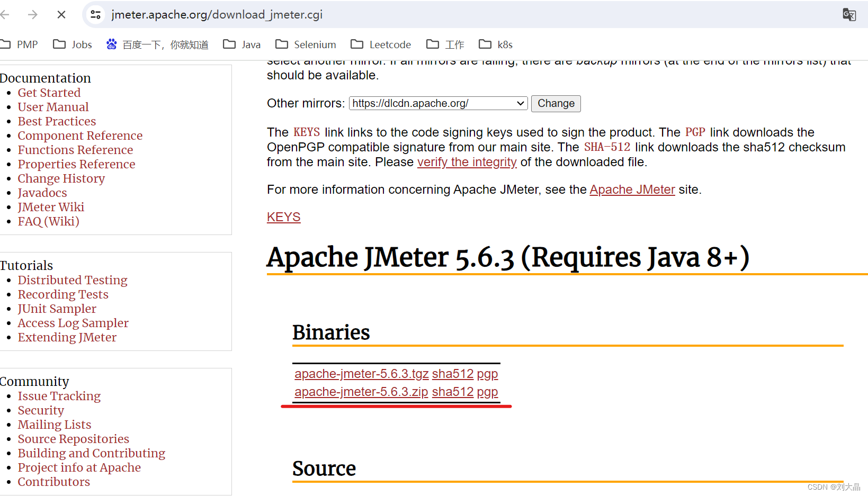
Task: Open the Jobs bookmark folder
Action: click(x=73, y=44)
